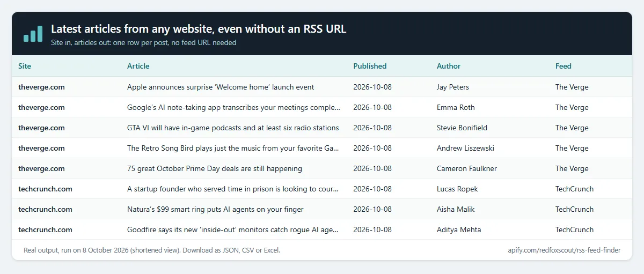The height and width of the screenshot is (274, 644).
Task: Click theverge.com in the Emma Roth row
Action: click(41, 107)
